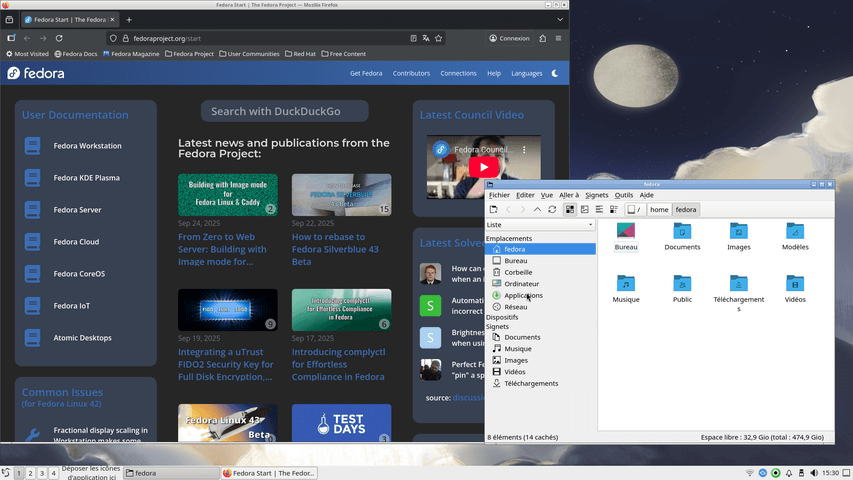Click Firefox reload page button
Viewport: 853px width, 480px height.
pos(59,39)
